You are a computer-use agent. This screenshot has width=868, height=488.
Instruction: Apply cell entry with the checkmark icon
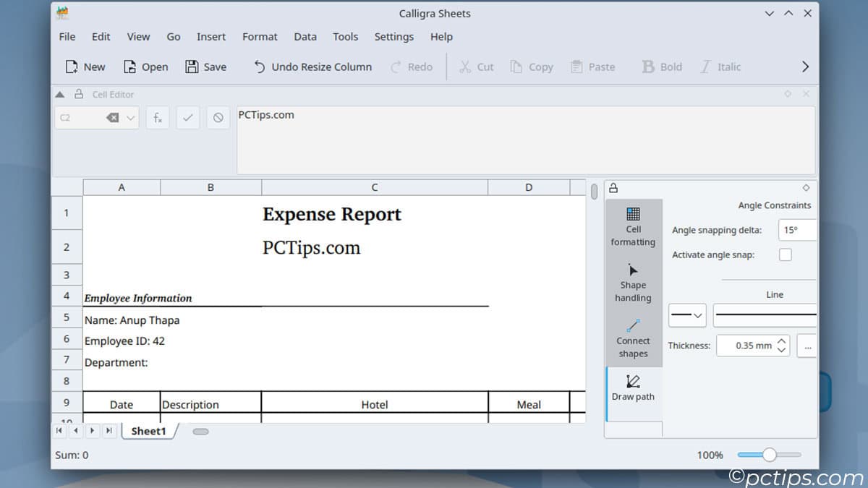(x=187, y=117)
